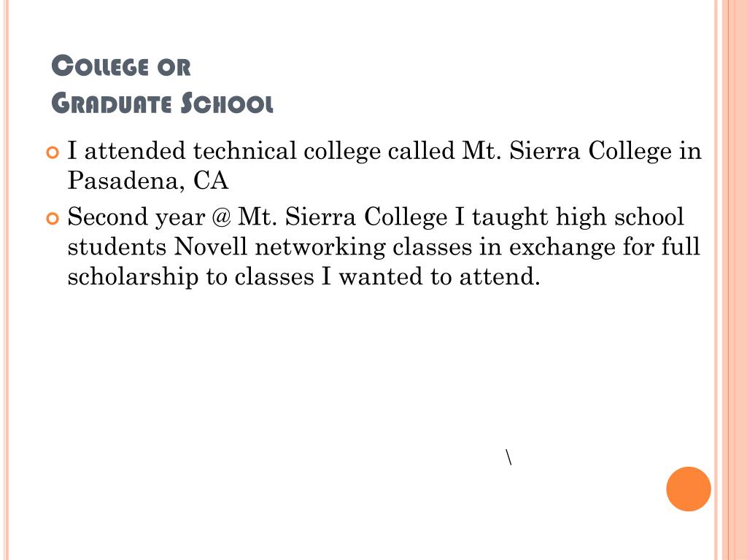
Task: Select the first orange bullet marker
Action: 53,152
